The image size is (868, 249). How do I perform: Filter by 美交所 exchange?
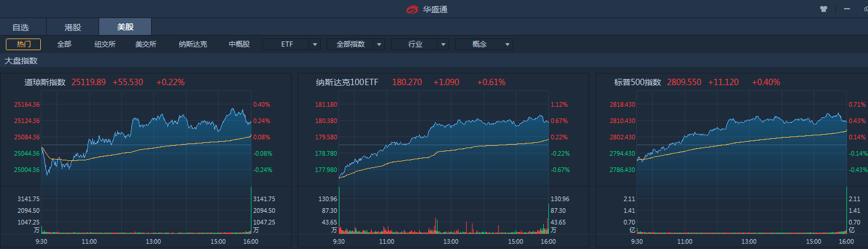(x=146, y=44)
